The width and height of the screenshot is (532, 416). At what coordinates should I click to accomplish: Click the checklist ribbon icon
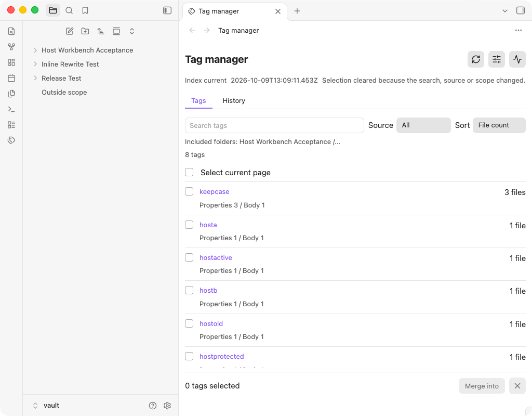pyautogui.click(x=11, y=125)
